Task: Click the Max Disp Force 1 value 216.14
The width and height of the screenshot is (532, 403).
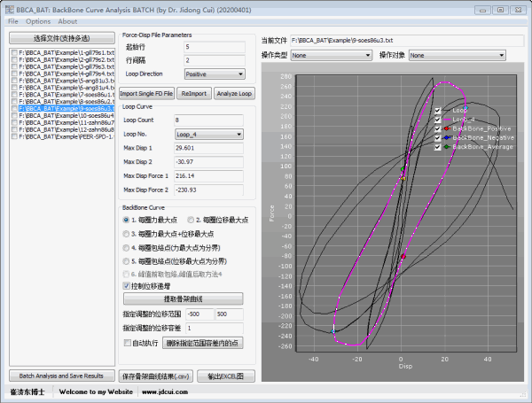Action: (x=208, y=176)
